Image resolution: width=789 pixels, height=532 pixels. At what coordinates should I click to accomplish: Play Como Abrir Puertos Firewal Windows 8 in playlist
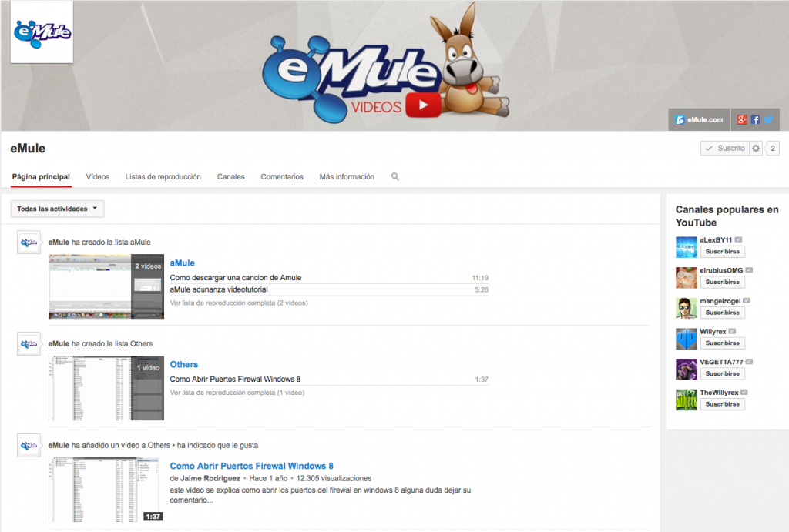click(x=235, y=379)
